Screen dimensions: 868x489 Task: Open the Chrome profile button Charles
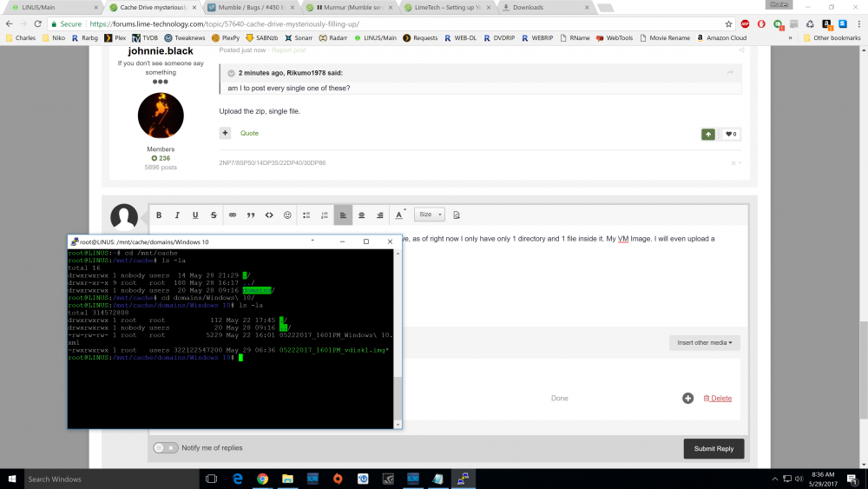tap(779, 4)
